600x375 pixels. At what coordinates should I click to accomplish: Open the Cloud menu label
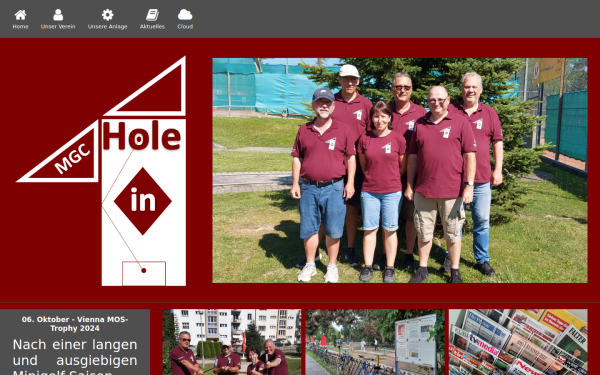[x=185, y=27]
